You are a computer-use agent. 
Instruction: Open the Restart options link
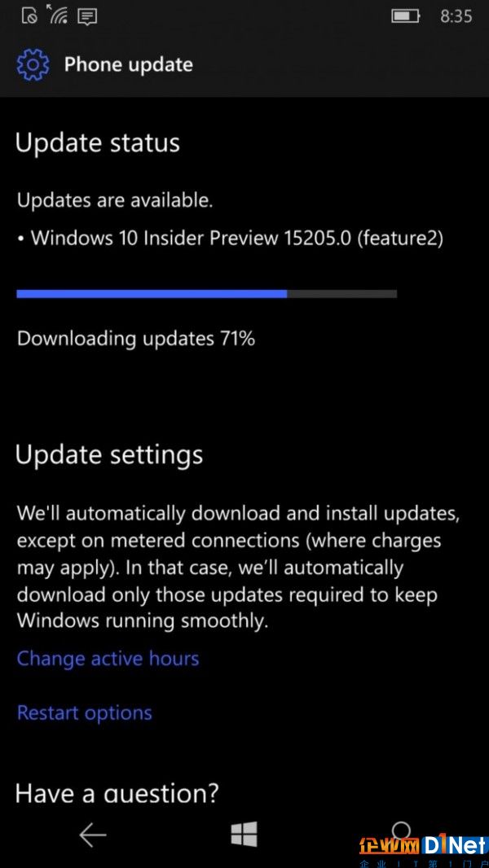point(84,712)
